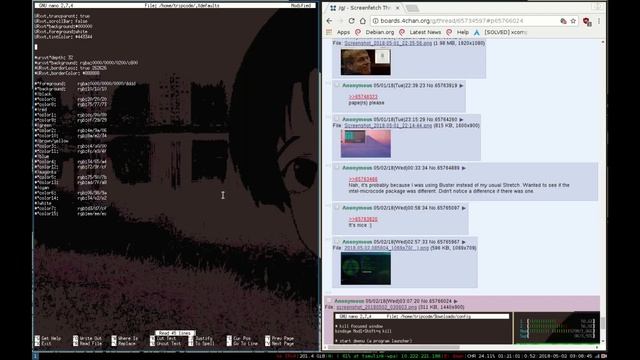Viewport: 640px width, 360px height.
Task: Bookmark this page with the star icon
Action: (x=573, y=21)
